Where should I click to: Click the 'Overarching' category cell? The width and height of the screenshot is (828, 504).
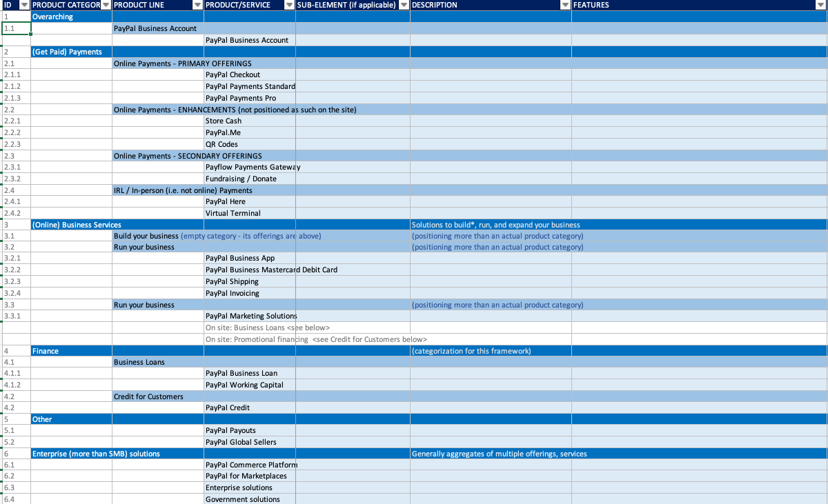pyautogui.click(x=71, y=17)
